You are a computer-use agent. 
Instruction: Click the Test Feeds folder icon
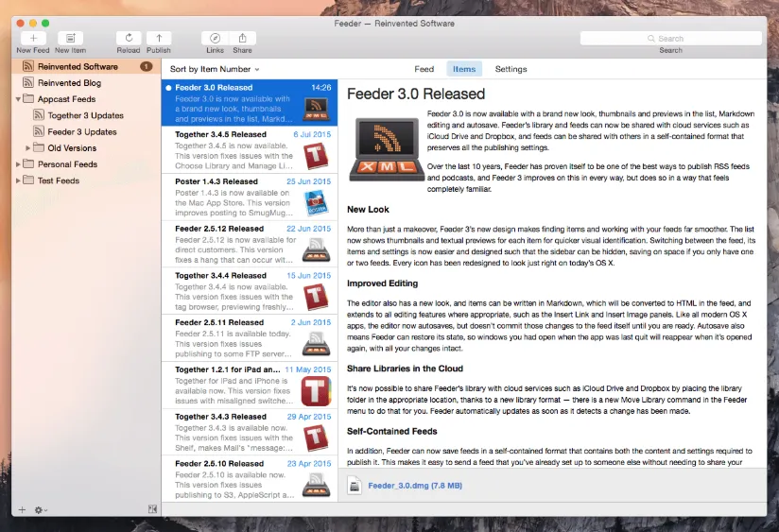pyautogui.click(x=28, y=180)
